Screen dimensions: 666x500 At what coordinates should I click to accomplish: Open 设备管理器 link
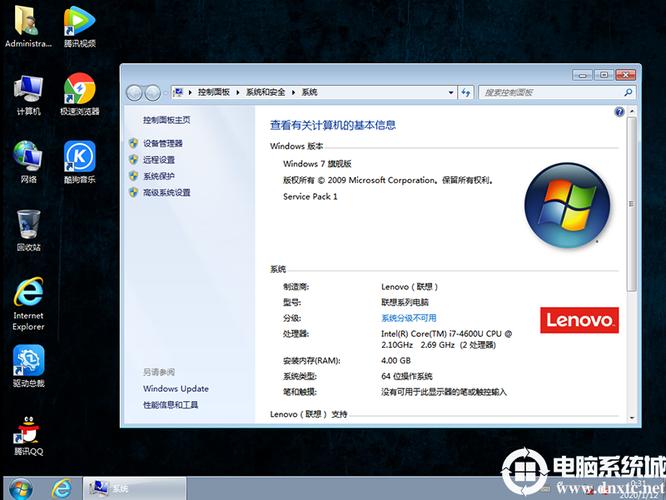pyautogui.click(x=163, y=143)
